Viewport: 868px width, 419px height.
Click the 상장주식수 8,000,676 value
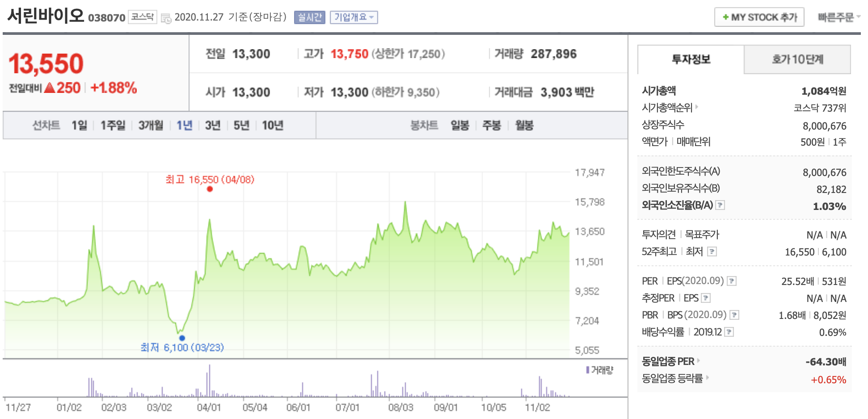coord(825,126)
